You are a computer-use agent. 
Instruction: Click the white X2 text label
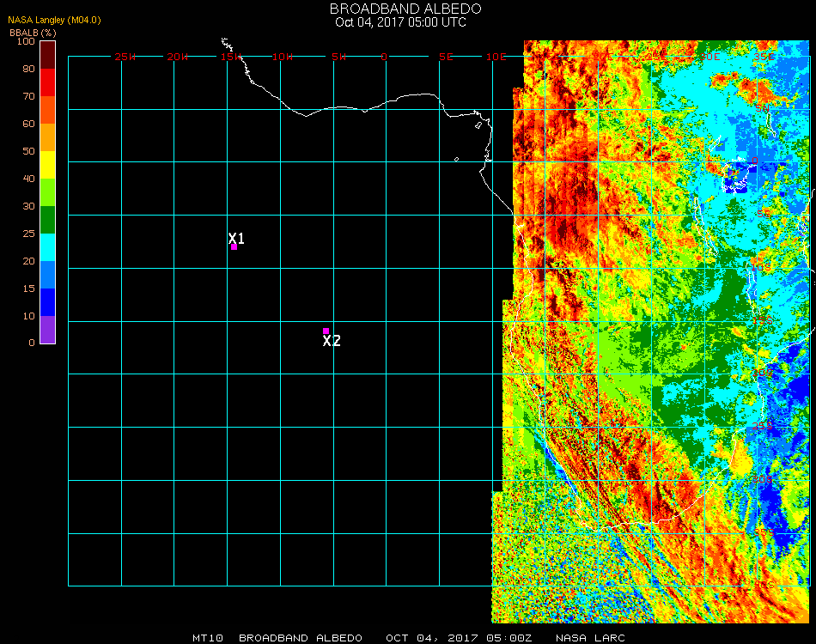tap(332, 341)
